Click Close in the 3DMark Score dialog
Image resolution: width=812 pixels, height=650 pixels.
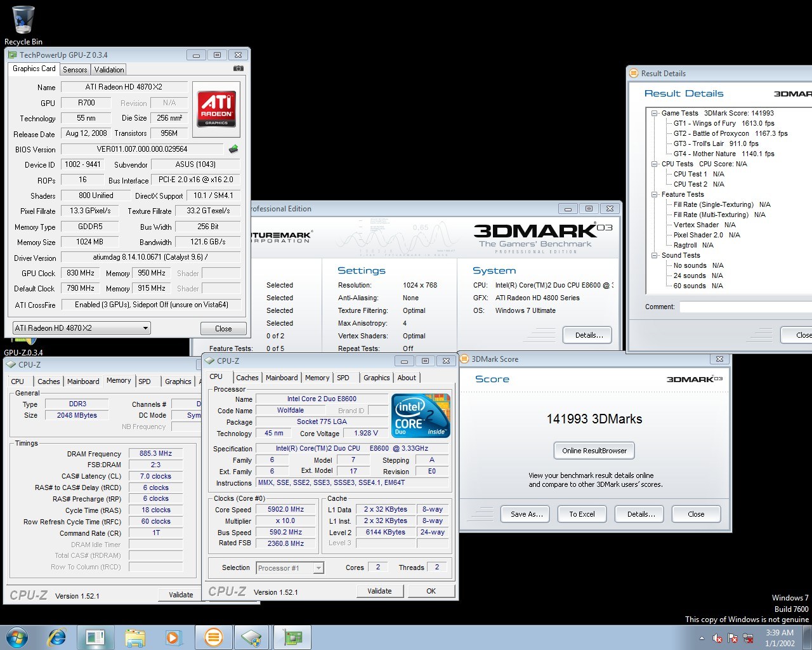[x=696, y=514]
